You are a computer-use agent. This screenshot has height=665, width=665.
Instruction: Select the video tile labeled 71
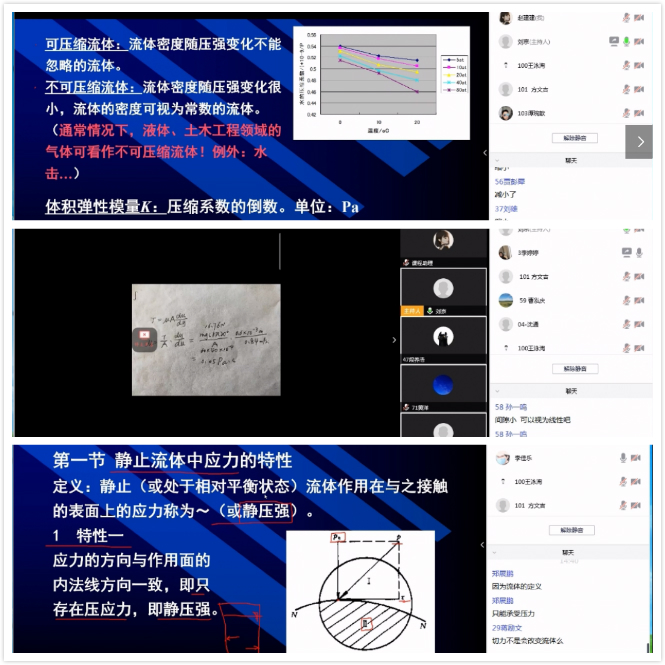point(443,388)
